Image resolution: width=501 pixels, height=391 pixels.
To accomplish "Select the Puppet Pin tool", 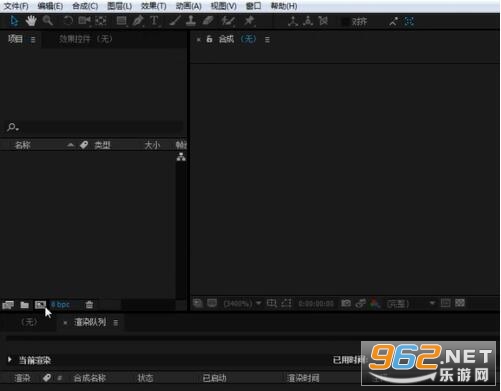I will [x=249, y=21].
